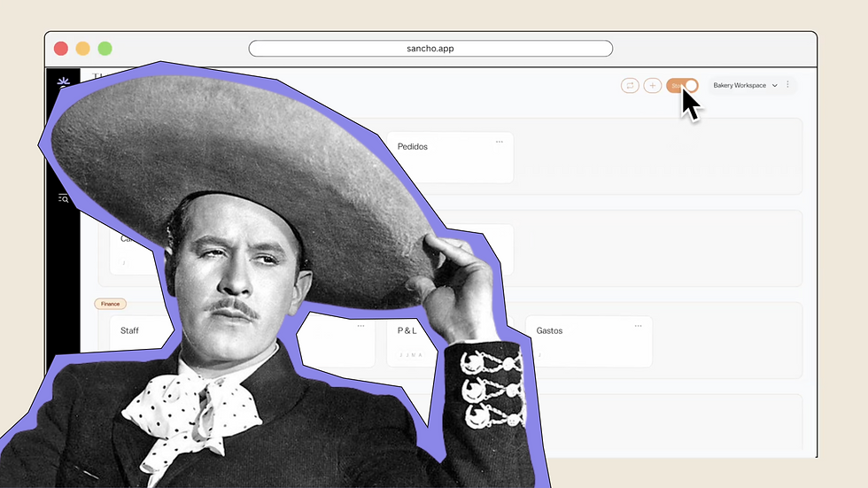Open vertical dots menu beside Bakery Workspace
Viewport: 868px width, 488px height.
[787, 85]
